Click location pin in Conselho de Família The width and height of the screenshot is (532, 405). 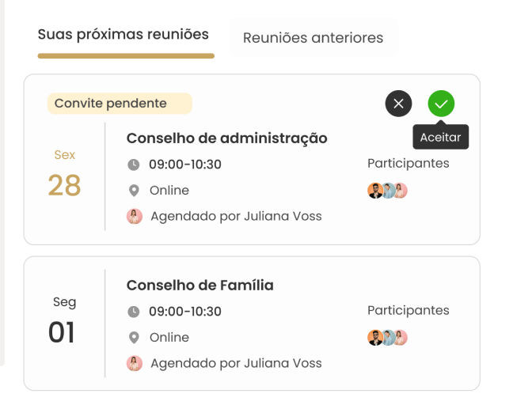[134, 338]
